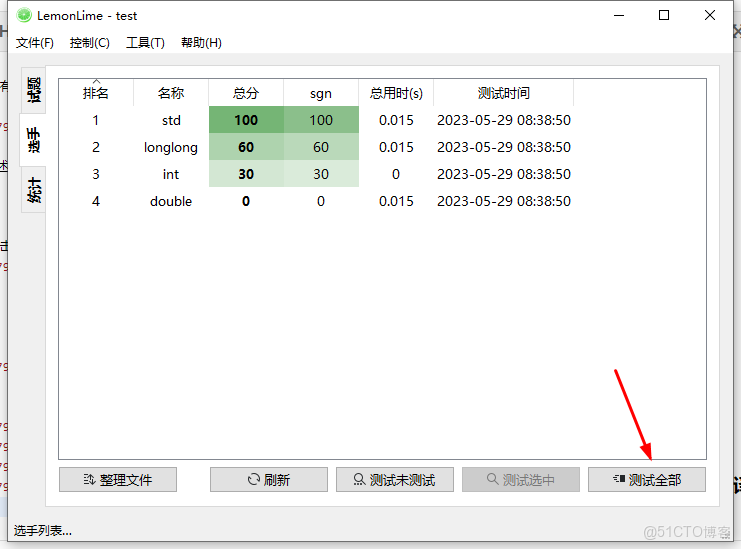The height and width of the screenshot is (549, 741).
Task: Switch to the 试题 side tab
Action: [x=34, y=90]
